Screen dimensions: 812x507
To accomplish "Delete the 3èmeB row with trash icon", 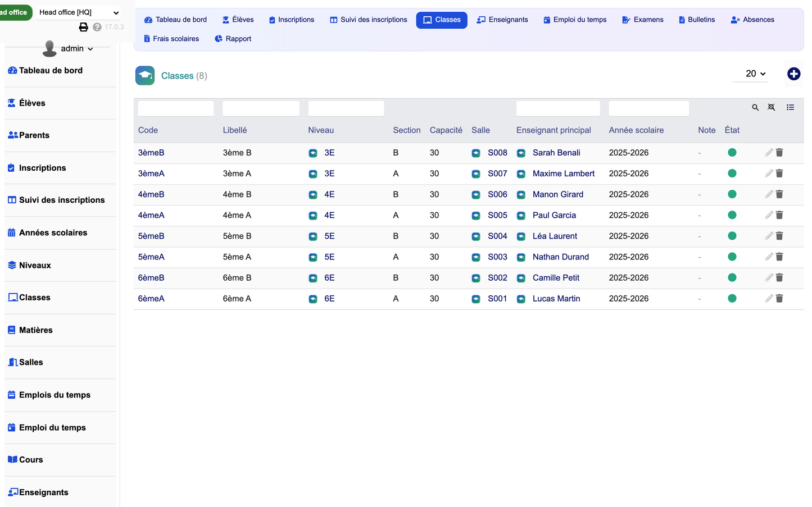I will coord(779,153).
